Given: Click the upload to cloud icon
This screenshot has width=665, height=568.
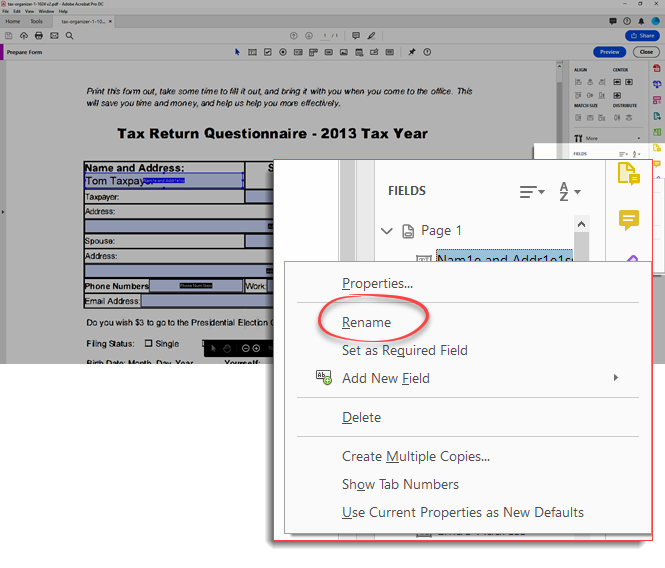Looking at the screenshot, I should (x=24, y=36).
